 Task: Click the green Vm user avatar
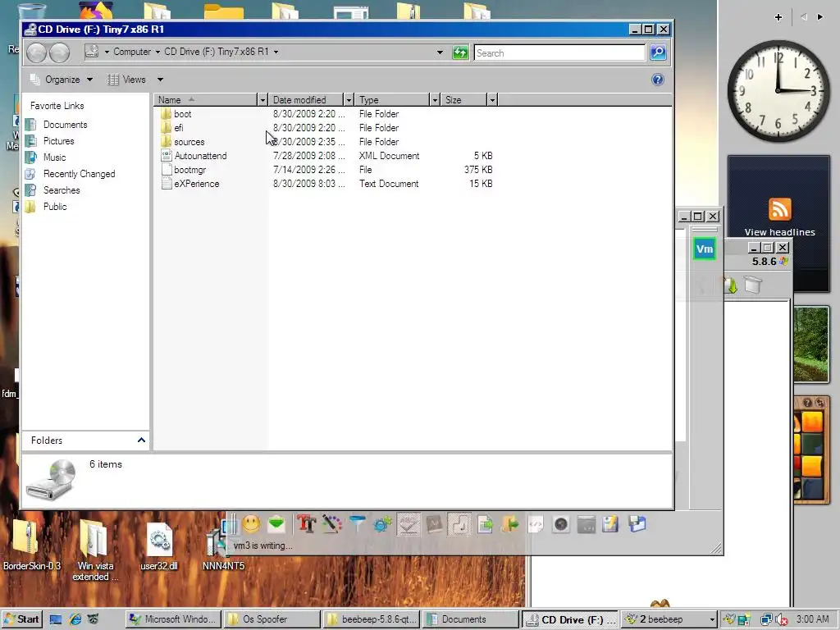tap(705, 249)
